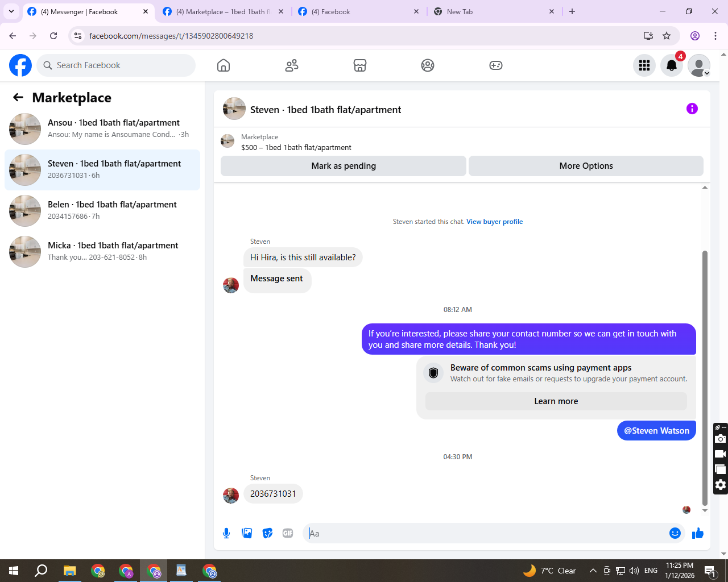The height and width of the screenshot is (582, 728).
Task: Open Marketplace storefront icon in top navigation
Action: pos(360,65)
